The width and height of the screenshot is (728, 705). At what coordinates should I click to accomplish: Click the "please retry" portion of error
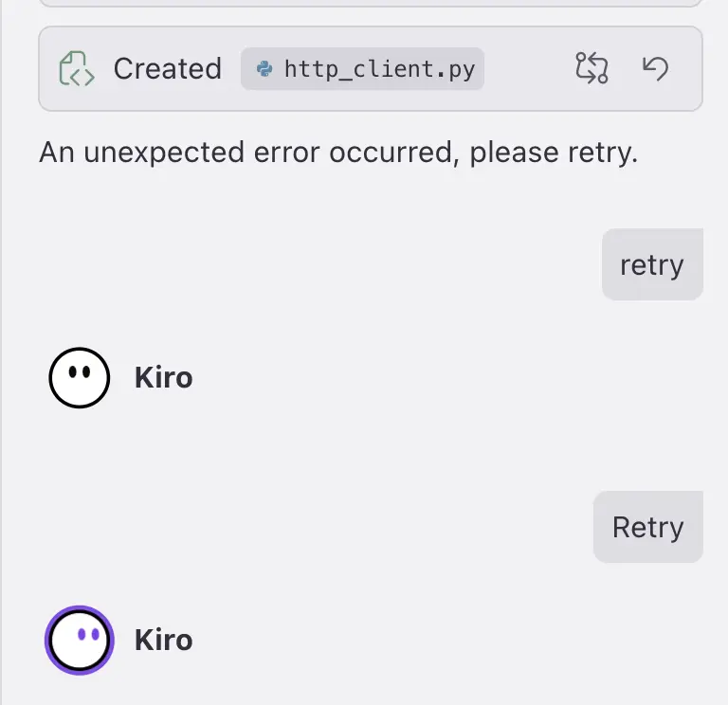coord(554,154)
